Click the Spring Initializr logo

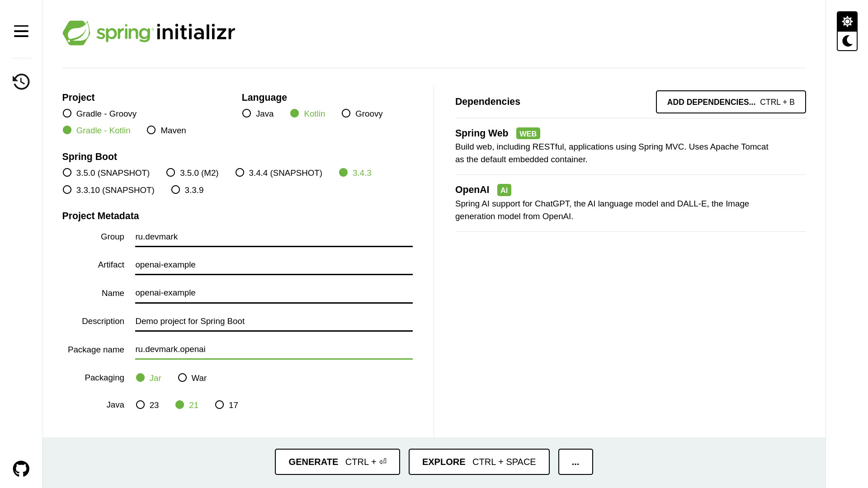pos(149,33)
